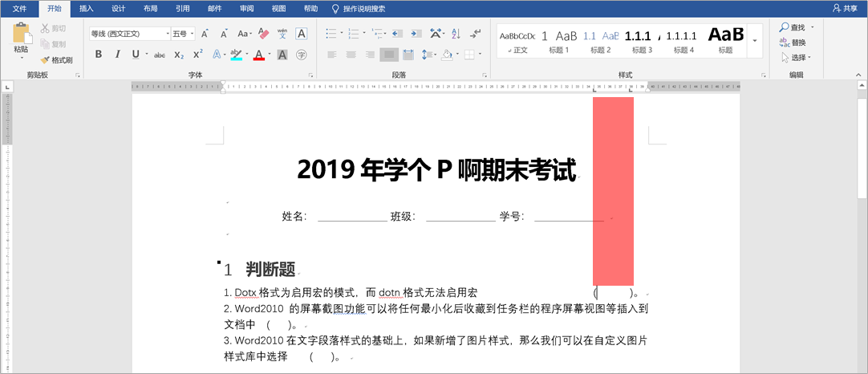The width and height of the screenshot is (868, 374).
Task: Toggle subscript X₂
Action: pyautogui.click(x=179, y=55)
